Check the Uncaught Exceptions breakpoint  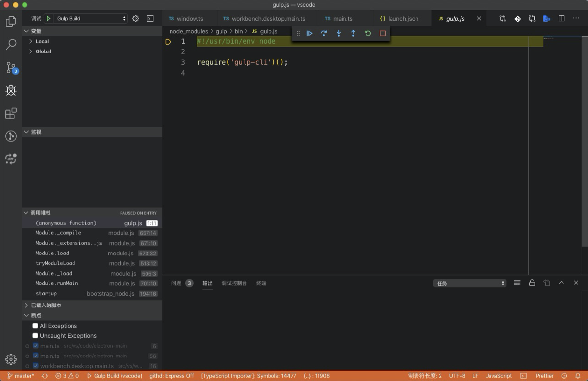(35, 335)
